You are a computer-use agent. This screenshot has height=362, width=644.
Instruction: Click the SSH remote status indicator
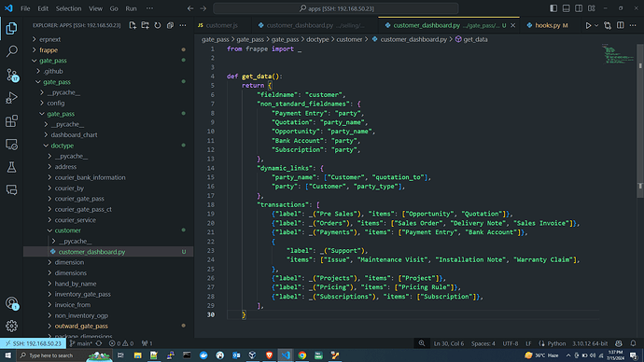tap(34, 343)
